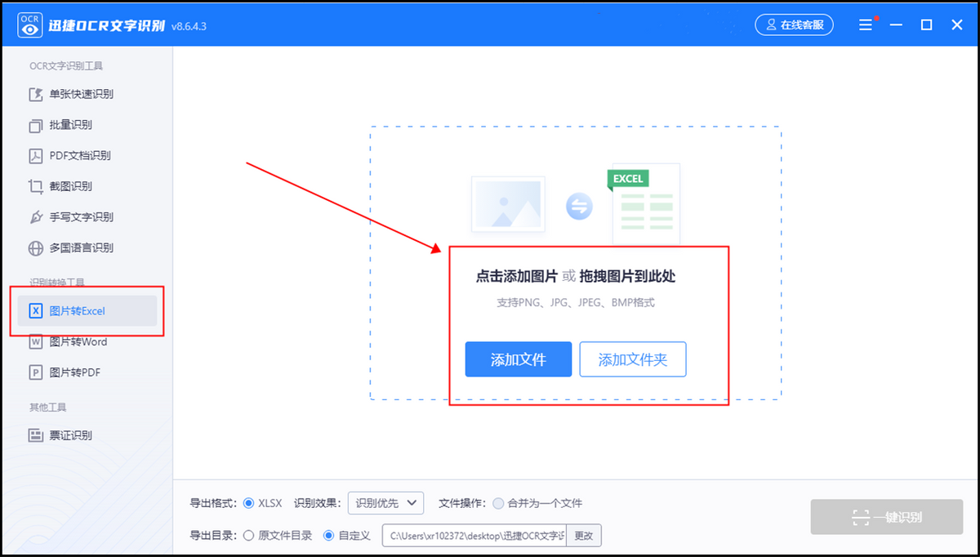Click the OCR app logo icon
The height and width of the screenshot is (557, 980).
click(30, 25)
